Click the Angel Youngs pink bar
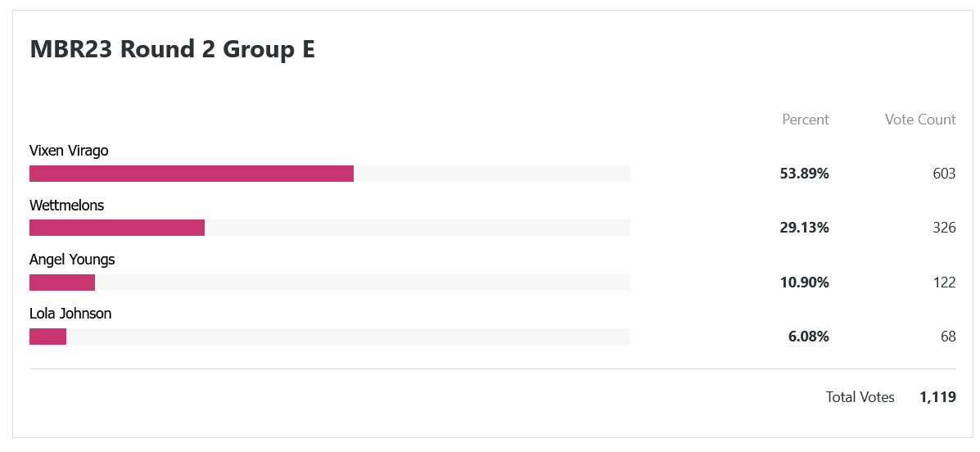Screen dimensions: 980x452 coord(62,282)
